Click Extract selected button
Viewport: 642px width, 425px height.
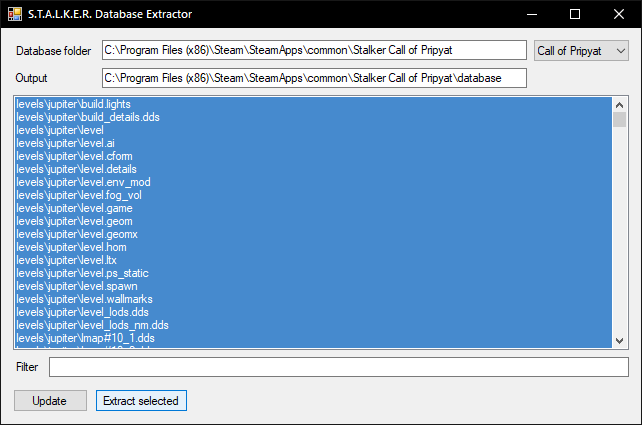[141, 400]
